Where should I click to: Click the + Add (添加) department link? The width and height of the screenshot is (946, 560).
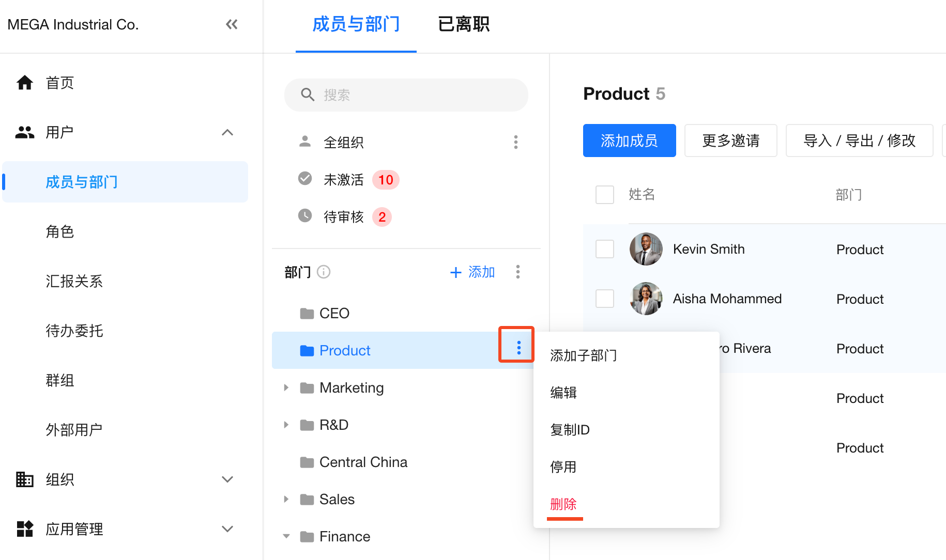tap(472, 272)
